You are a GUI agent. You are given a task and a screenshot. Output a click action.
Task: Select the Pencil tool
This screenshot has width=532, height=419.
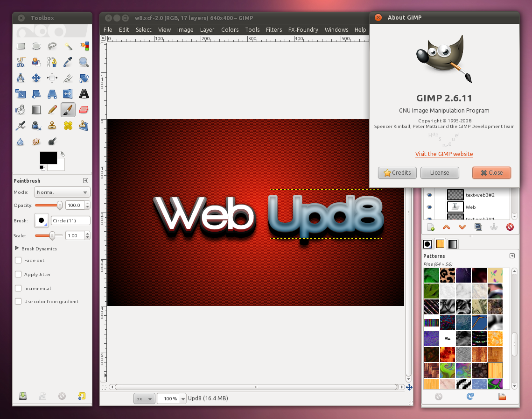click(x=52, y=110)
